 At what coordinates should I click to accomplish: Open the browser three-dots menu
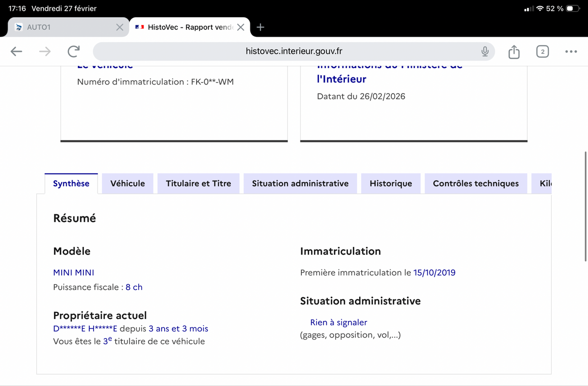[571, 51]
